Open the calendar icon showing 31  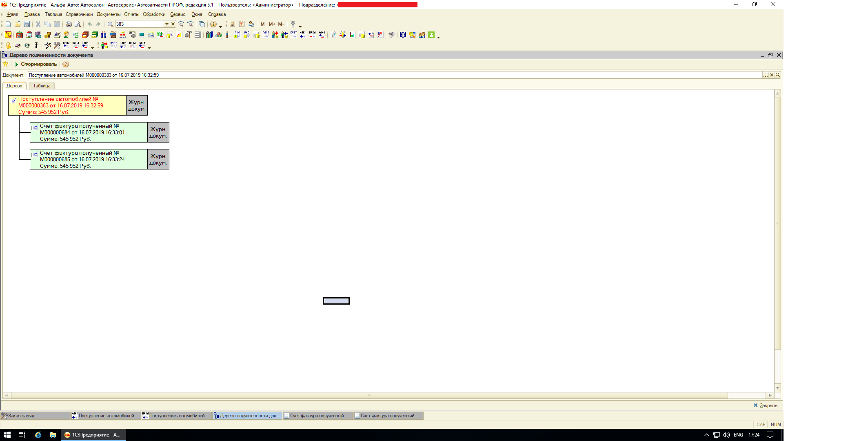pyautogui.click(x=242, y=24)
